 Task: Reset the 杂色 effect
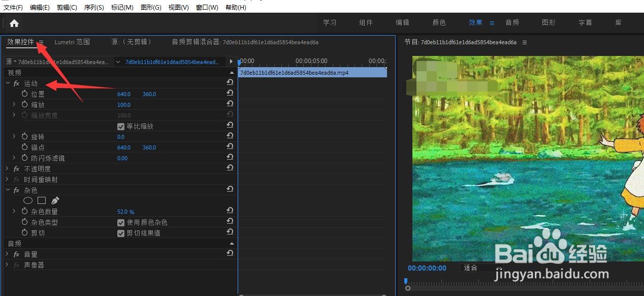(230, 189)
